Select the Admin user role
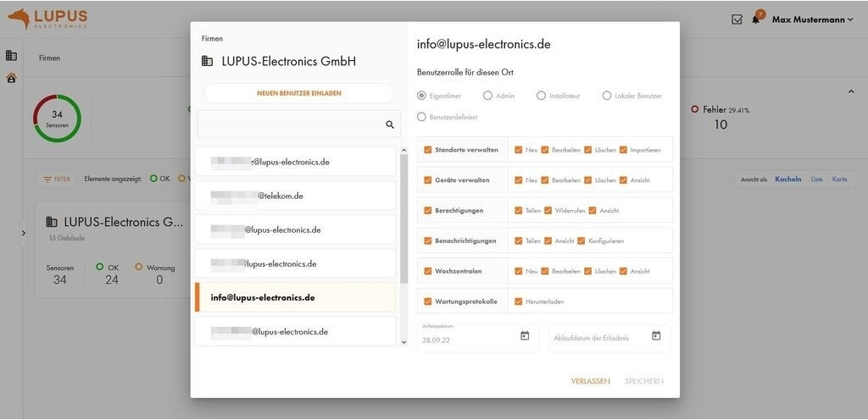This screenshot has width=868, height=420. tap(487, 96)
